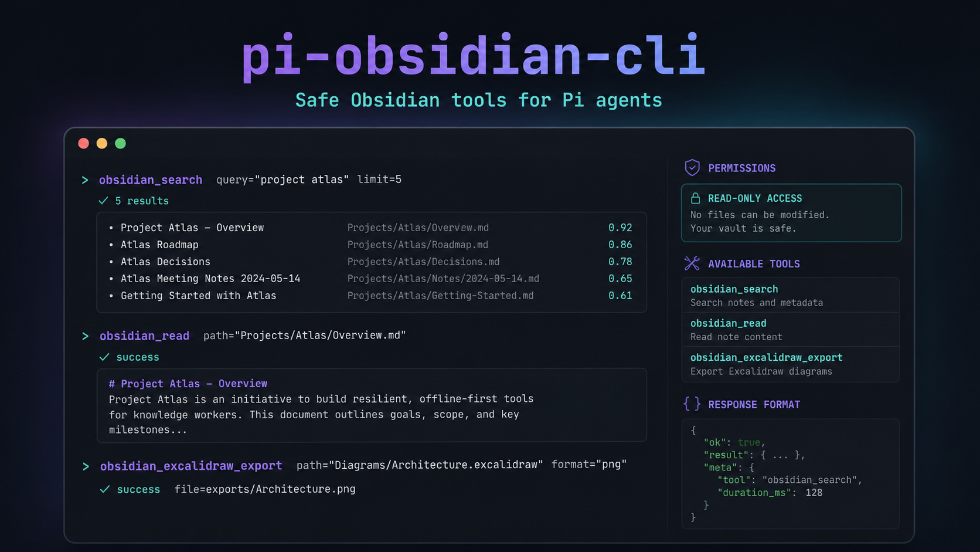The width and height of the screenshot is (980, 552).
Task: Click the prompt chevron before obsidian_search
Action: [85, 180]
